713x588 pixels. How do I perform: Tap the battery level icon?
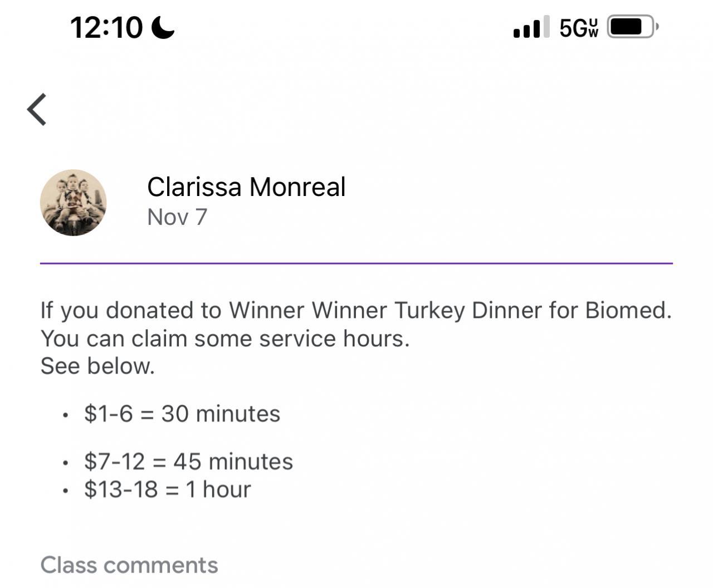pyautogui.click(x=632, y=27)
